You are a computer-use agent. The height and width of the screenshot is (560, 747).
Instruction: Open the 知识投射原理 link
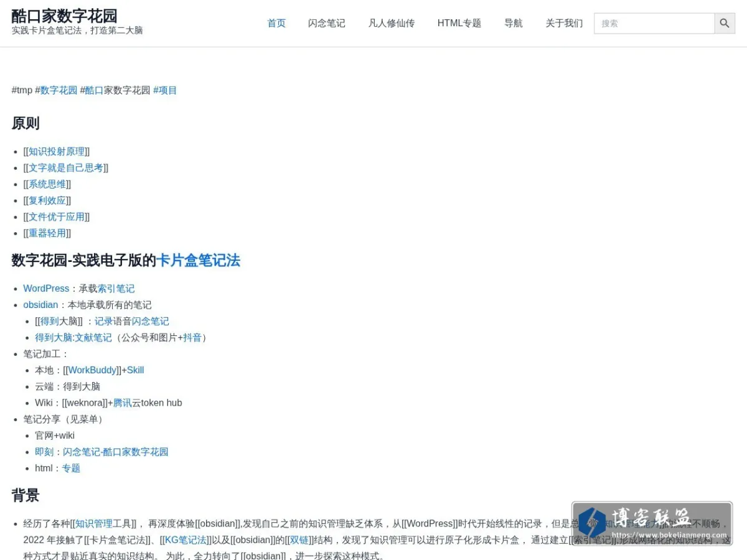pos(57,152)
